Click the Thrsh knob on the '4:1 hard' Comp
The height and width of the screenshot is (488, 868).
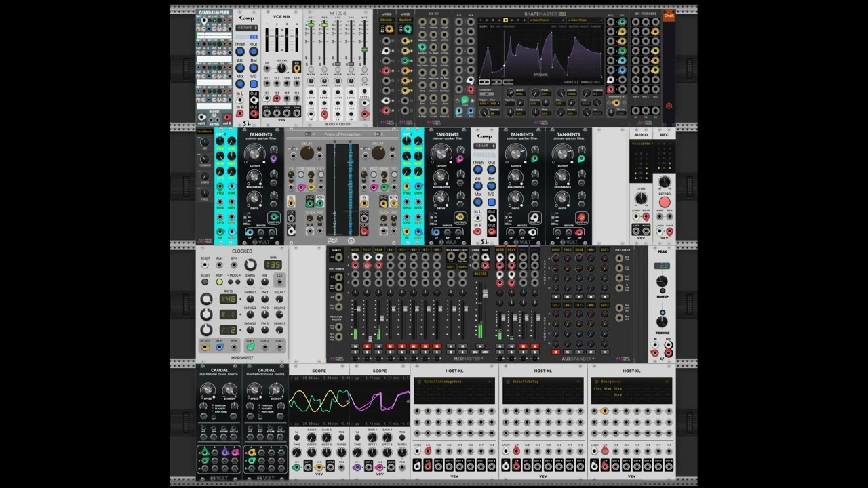coord(240,52)
